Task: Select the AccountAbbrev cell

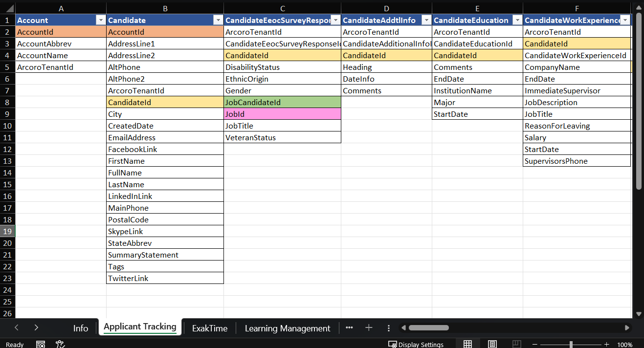Action: click(61, 43)
